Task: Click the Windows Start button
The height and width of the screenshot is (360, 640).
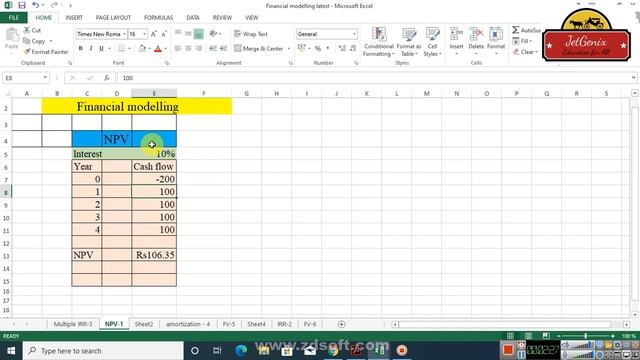Action: pyautogui.click(x=11, y=351)
